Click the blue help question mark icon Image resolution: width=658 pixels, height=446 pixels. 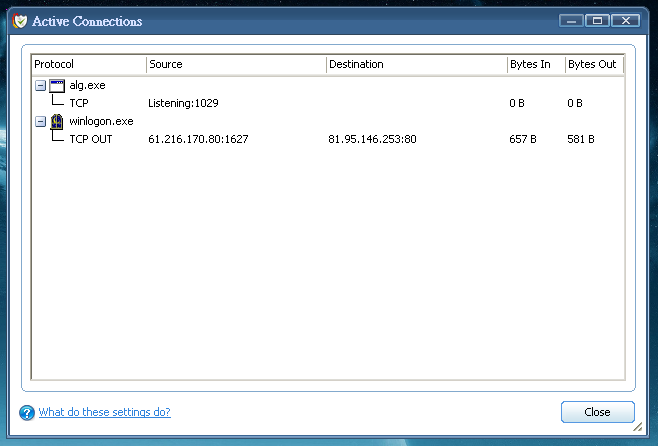[x=27, y=412]
